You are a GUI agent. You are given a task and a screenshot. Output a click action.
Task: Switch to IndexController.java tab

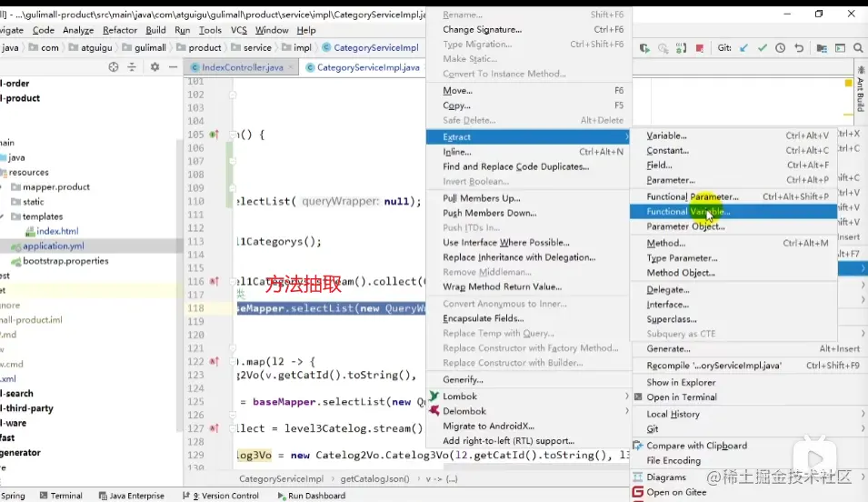243,67
